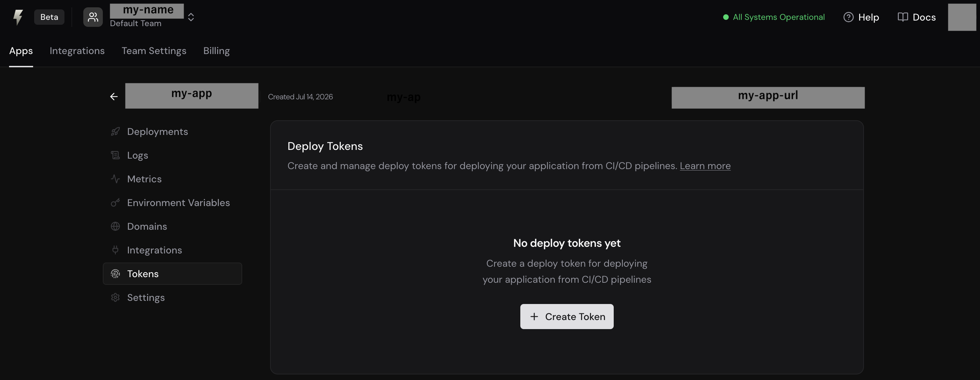Screen dimensions: 980x380
Task: Go to the Billing tab
Action: (x=216, y=51)
